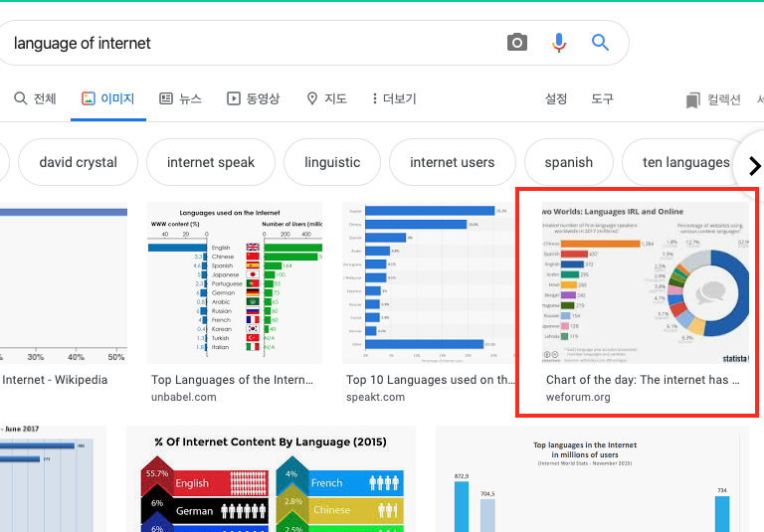The width and height of the screenshot is (764, 532).
Task: Open 'Languages used on the Internet' flag chart
Action: coord(235,283)
